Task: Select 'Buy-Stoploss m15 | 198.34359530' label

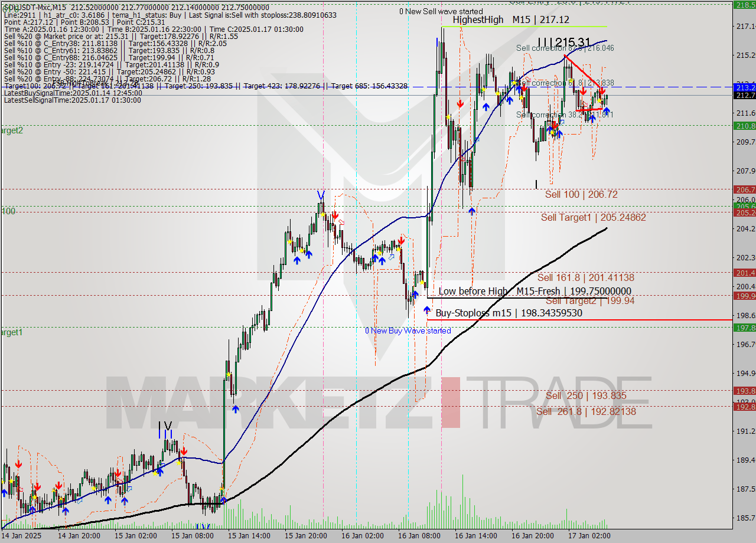Action: 509,313
